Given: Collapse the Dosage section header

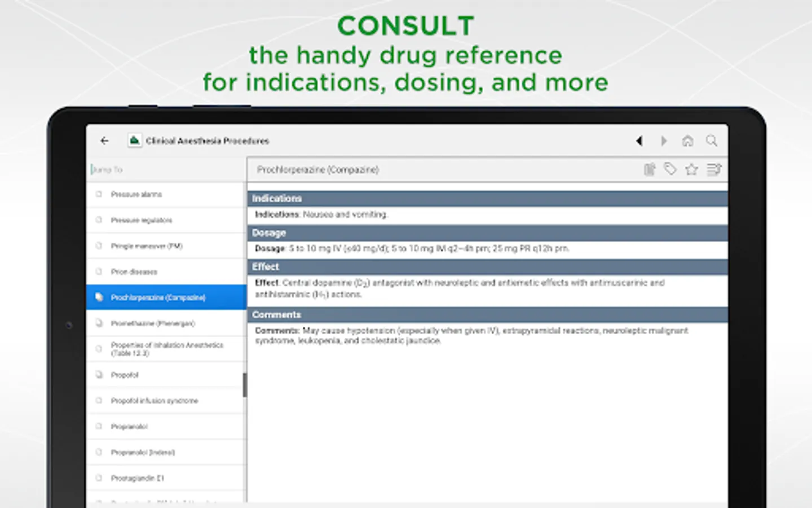Looking at the screenshot, I should (487, 233).
